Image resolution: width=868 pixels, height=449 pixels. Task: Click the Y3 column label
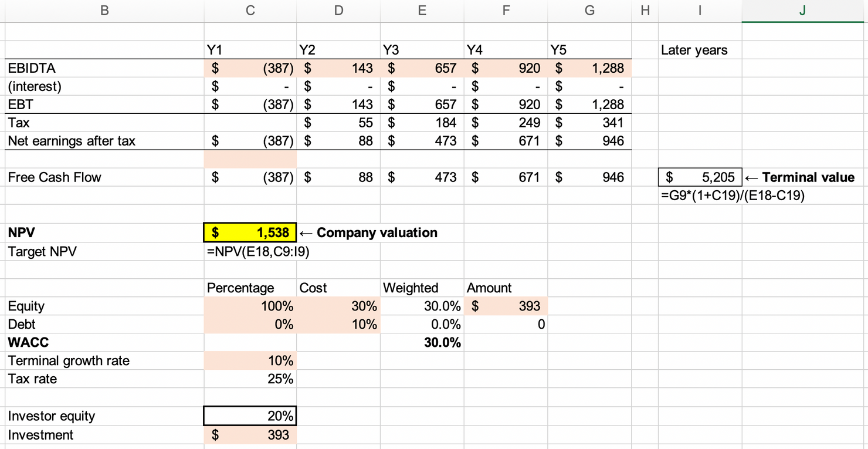pos(391,50)
